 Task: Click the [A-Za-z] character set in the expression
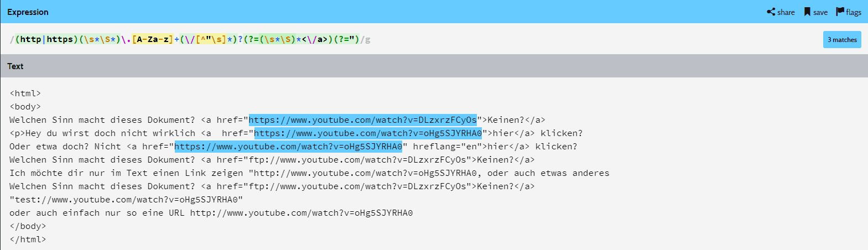click(153, 39)
